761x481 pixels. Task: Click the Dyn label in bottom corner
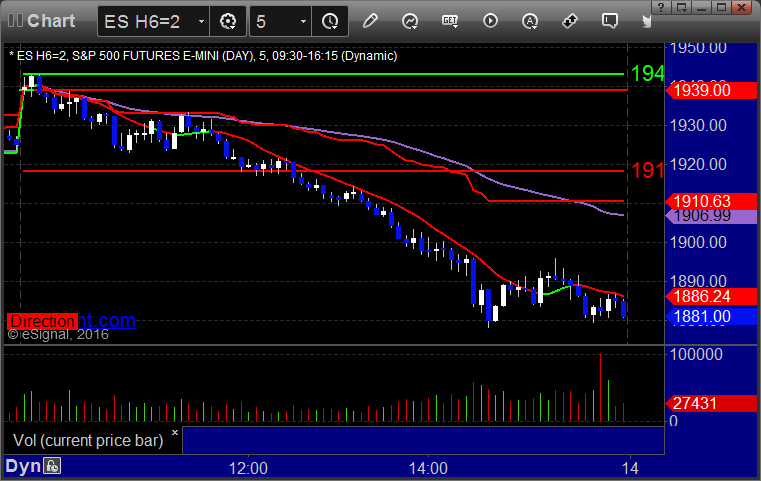click(23, 466)
